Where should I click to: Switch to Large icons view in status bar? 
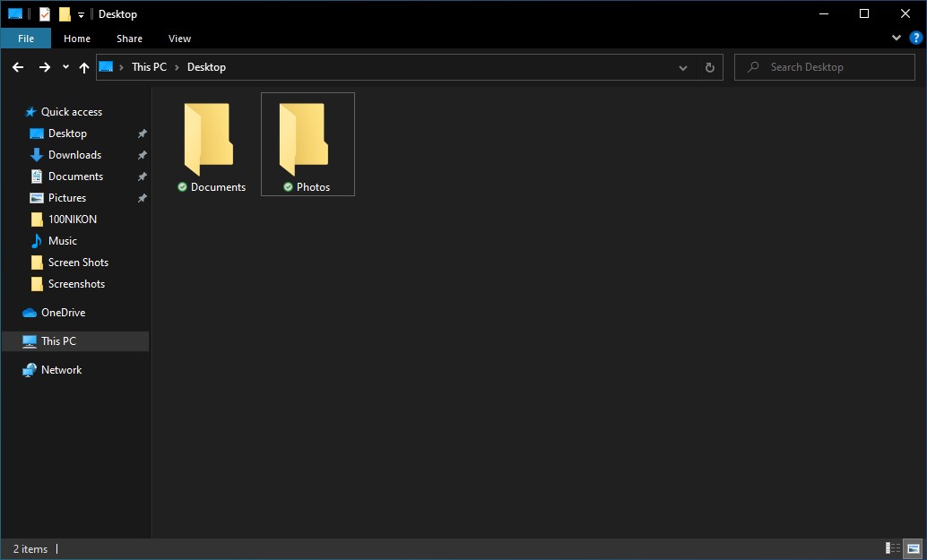pos(914,548)
